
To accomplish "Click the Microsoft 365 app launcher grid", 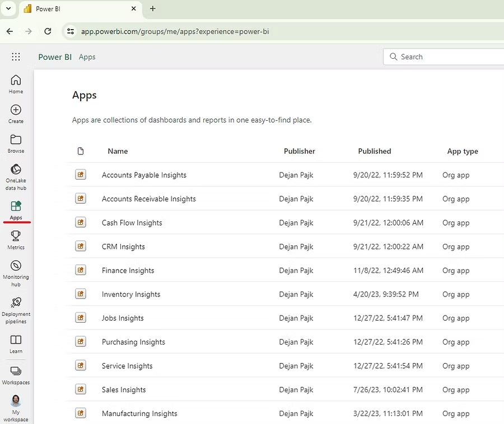I will (x=16, y=56).
